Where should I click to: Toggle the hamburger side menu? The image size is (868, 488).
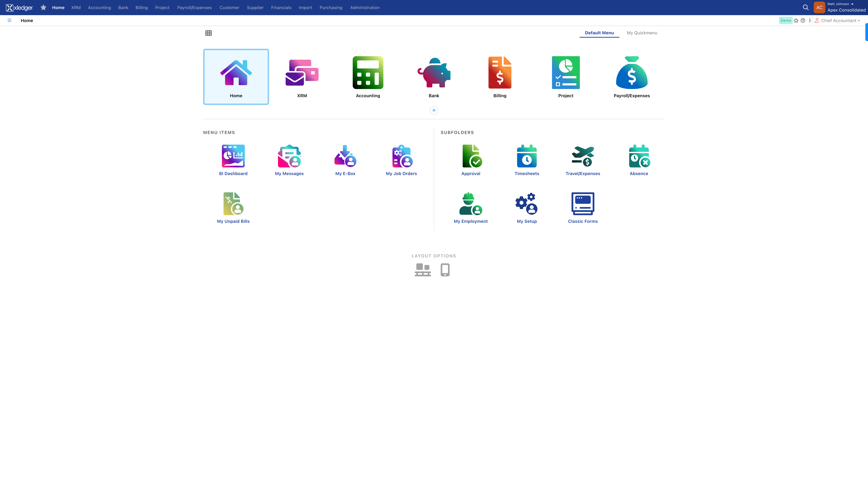pyautogui.click(x=9, y=20)
